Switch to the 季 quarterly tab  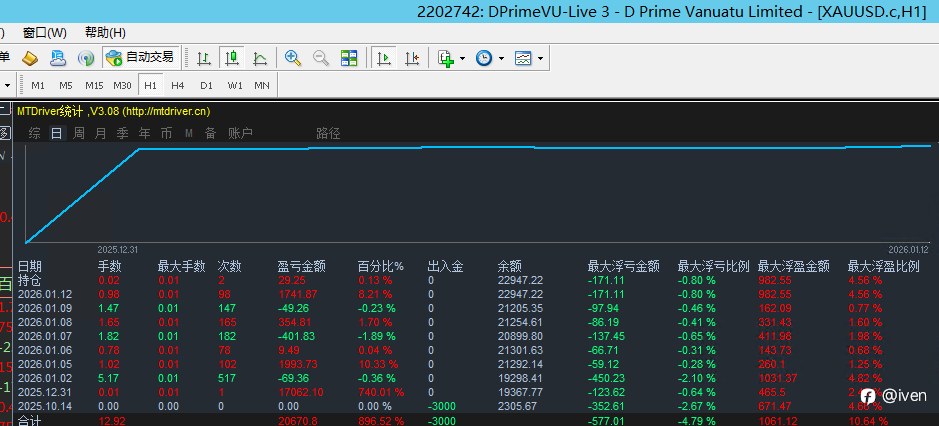pyautogui.click(x=122, y=134)
